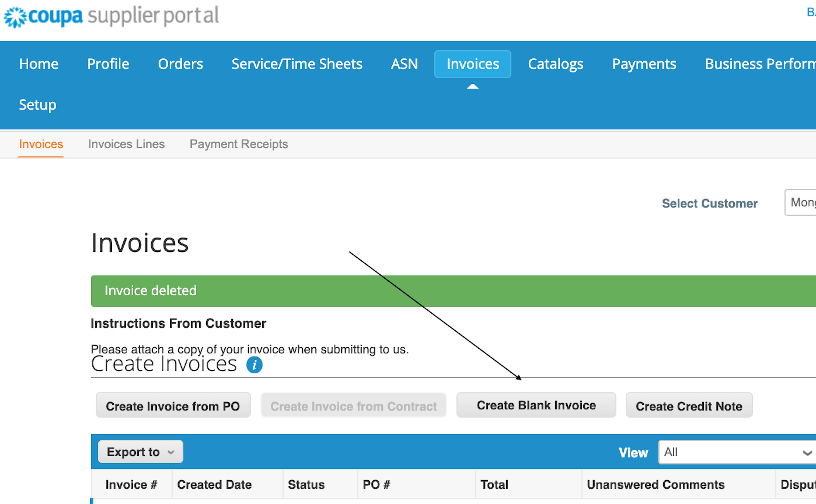Expand the Export to dropdown
Viewport: 816px width, 504px height.
(140, 452)
